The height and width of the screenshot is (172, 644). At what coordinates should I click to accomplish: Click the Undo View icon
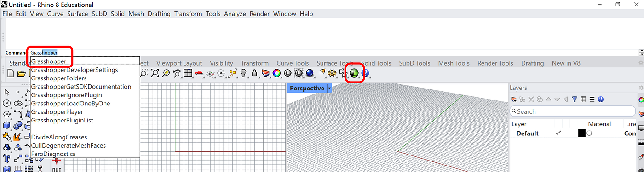tap(177, 73)
